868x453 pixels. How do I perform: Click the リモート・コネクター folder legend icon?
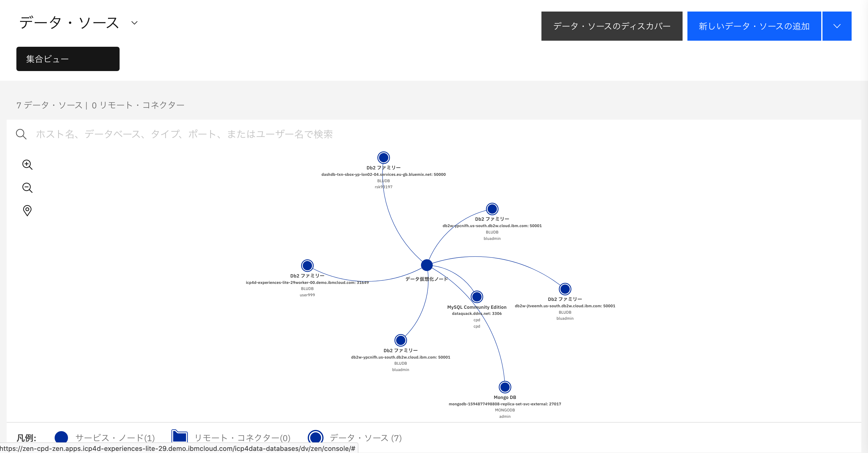(180, 437)
